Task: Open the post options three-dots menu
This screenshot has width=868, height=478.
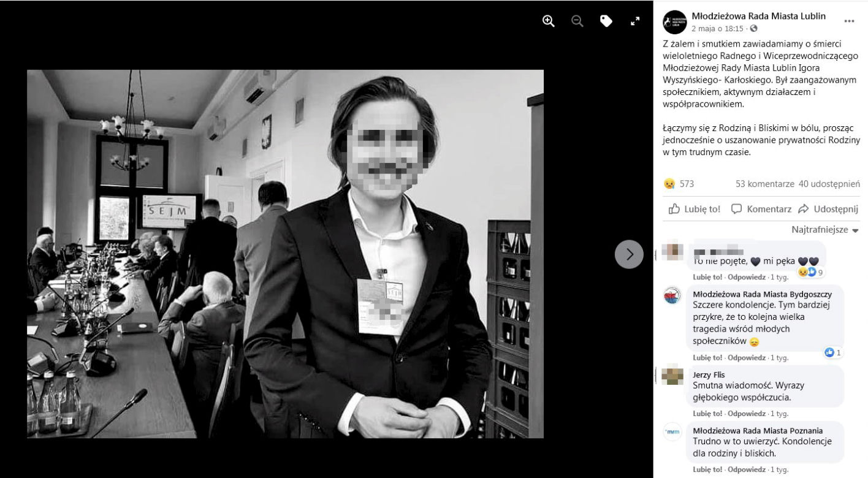Action: tap(849, 21)
